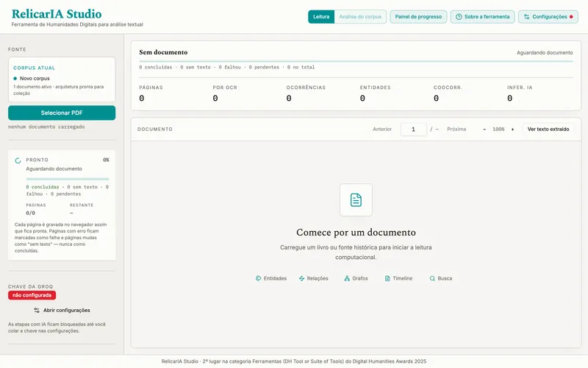Click the Relações arrows icon

(301, 278)
